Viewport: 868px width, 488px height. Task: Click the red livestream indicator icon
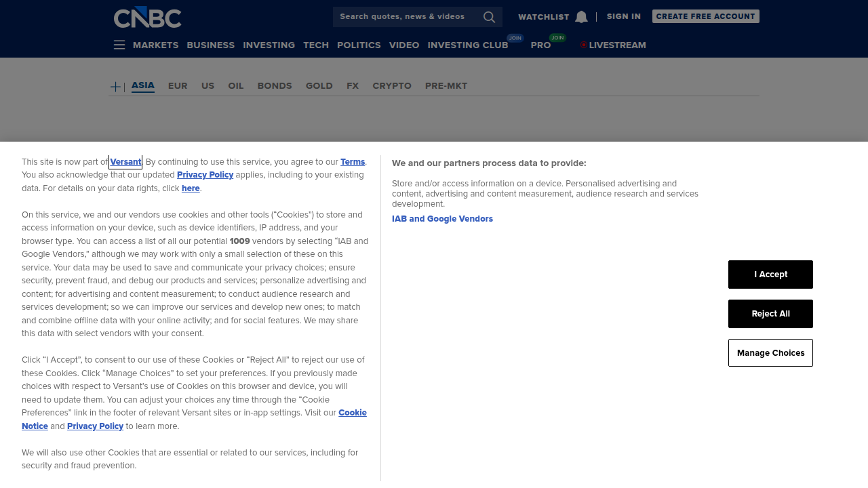click(583, 45)
